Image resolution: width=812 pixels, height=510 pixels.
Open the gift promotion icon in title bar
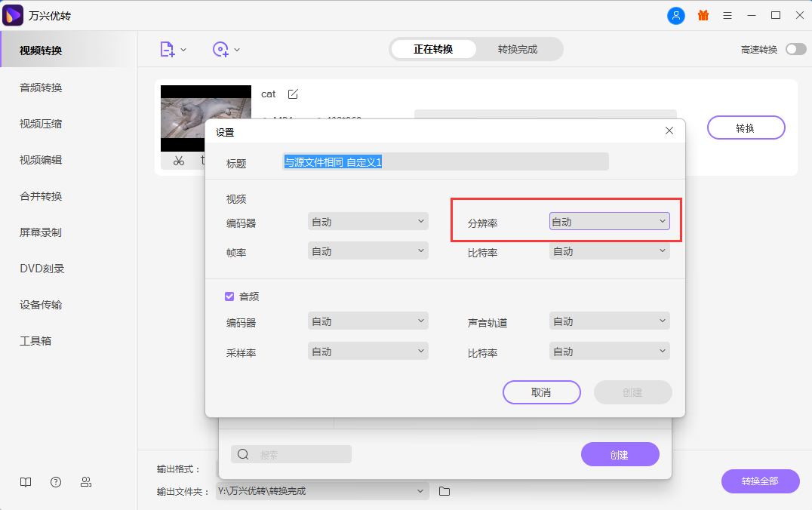pyautogui.click(x=703, y=15)
